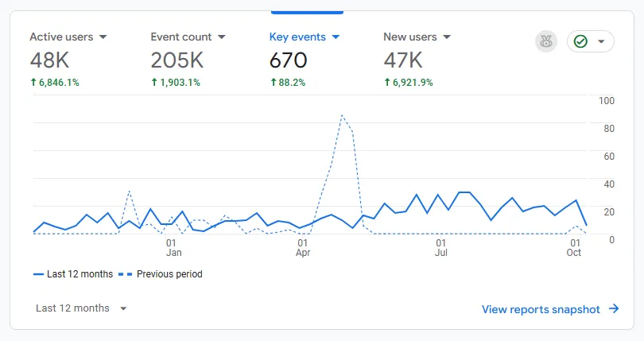Toggle the solid-line Last 12 months legend entry
The image size is (644, 341).
[x=73, y=274]
